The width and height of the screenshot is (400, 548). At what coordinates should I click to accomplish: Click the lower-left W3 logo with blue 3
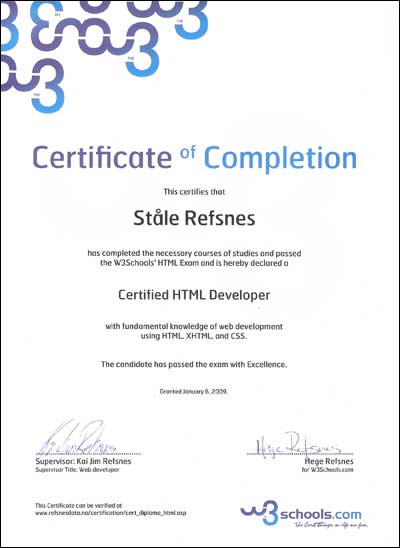[x=32, y=84]
